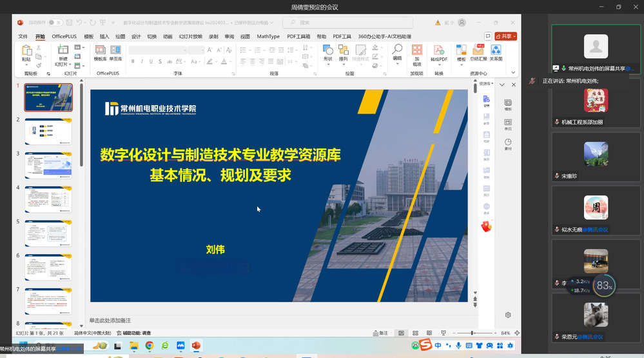Toggle normal view button in status bar
Image resolution: width=644 pixels, height=358 pixels.
[x=400, y=333]
